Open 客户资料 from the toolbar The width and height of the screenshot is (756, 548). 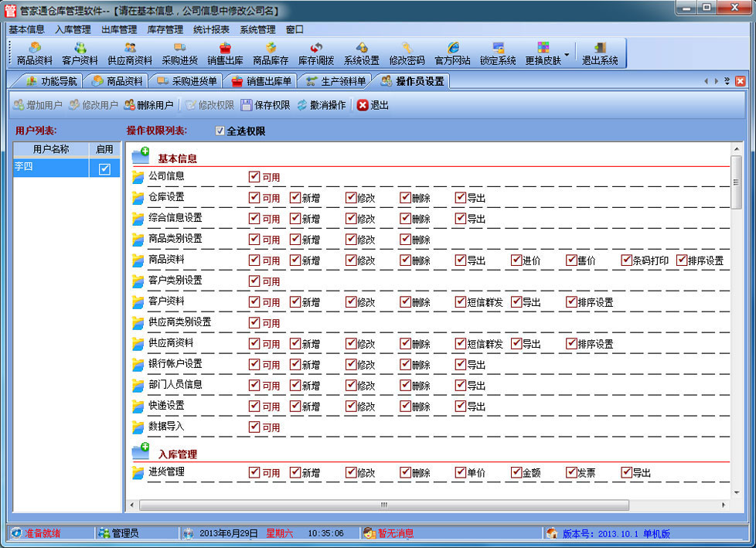[x=80, y=53]
